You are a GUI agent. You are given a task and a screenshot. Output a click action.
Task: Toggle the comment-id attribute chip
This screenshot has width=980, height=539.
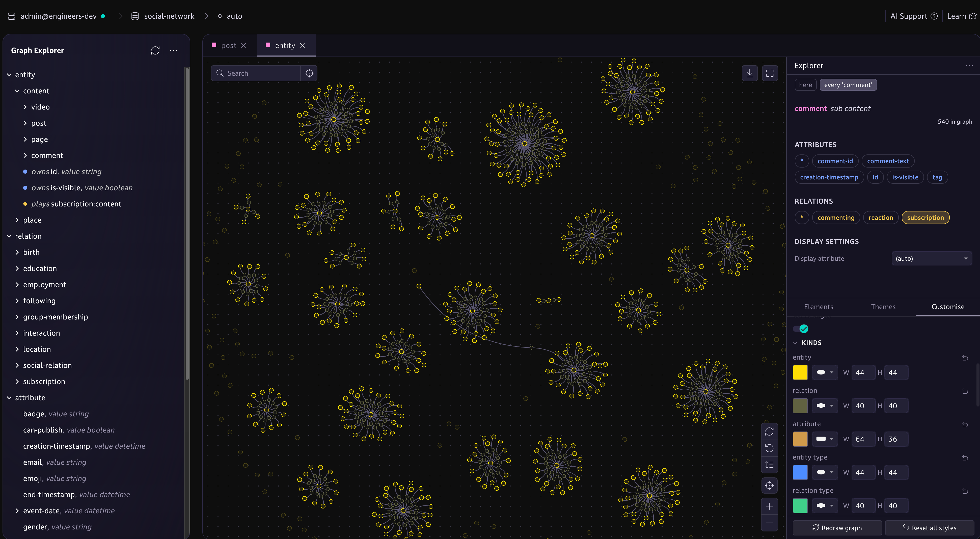coord(835,161)
